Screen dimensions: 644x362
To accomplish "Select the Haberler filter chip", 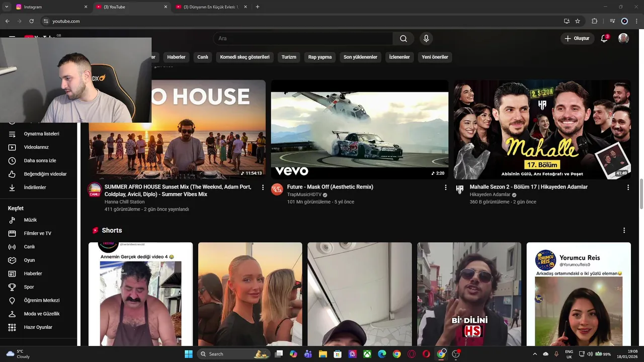I will (176, 57).
